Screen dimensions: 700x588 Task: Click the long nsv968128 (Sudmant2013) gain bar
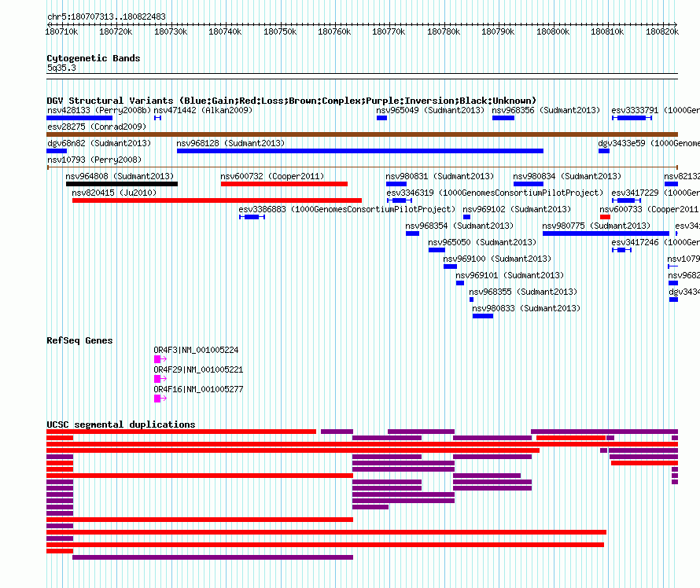(x=359, y=151)
